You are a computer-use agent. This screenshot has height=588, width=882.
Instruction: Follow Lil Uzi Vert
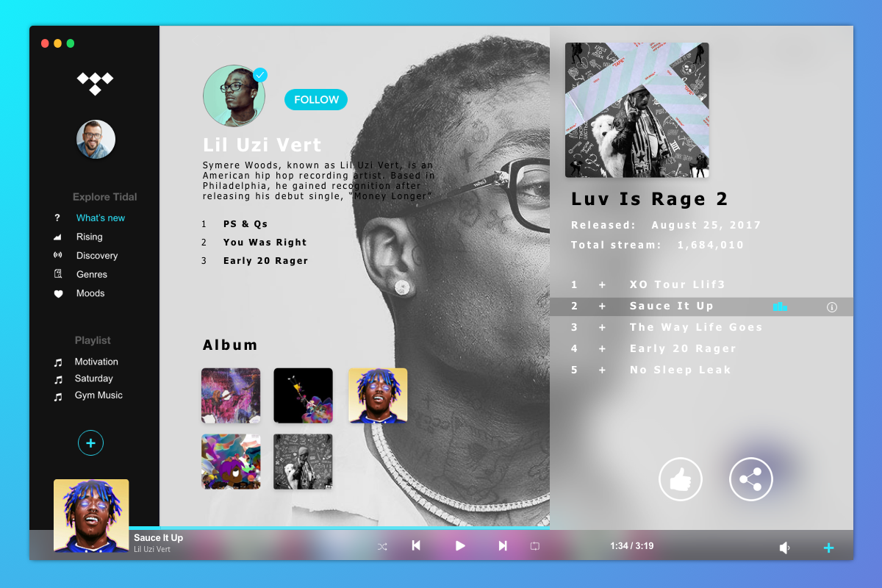pos(316,99)
